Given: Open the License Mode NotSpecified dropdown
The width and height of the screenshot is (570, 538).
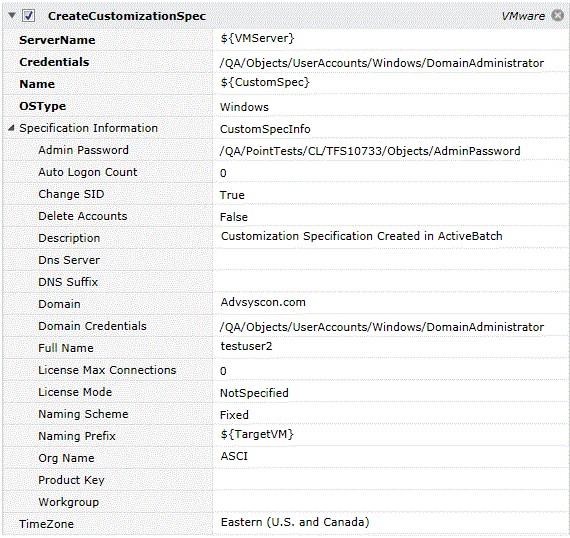Looking at the screenshot, I should click(x=391, y=392).
